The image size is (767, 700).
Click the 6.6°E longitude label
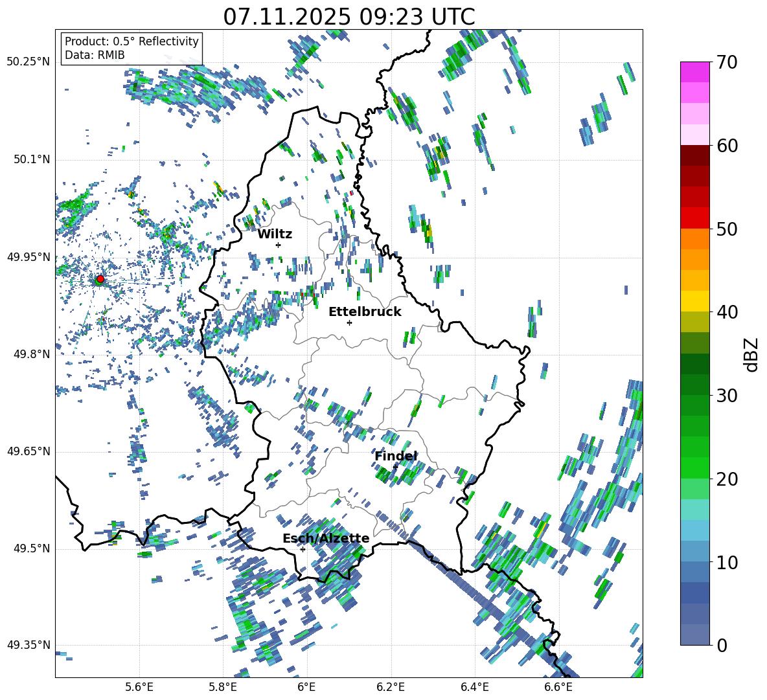coord(558,687)
